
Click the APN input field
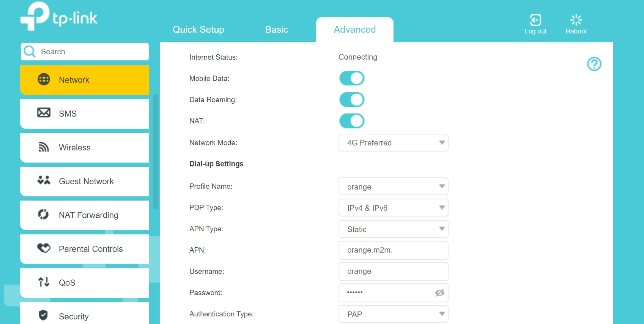394,250
